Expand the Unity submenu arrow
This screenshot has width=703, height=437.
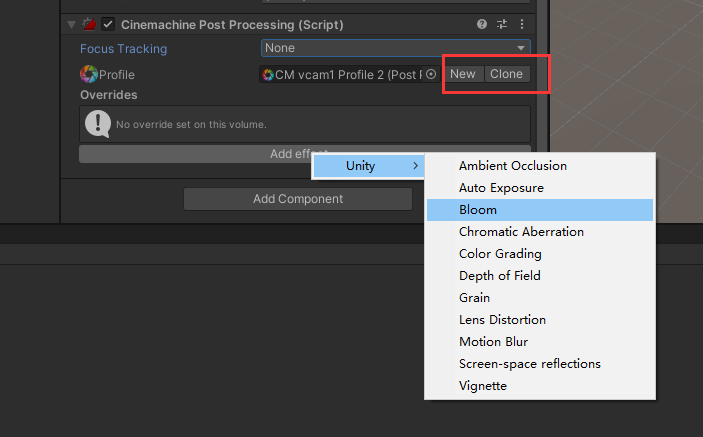tap(416, 166)
